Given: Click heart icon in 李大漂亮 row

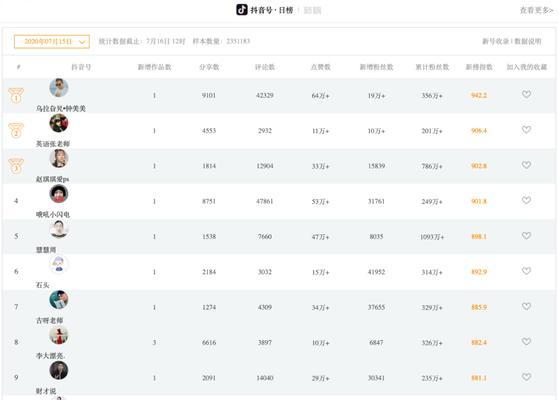Looking at the screenshot, I should (x=526, y=342).
